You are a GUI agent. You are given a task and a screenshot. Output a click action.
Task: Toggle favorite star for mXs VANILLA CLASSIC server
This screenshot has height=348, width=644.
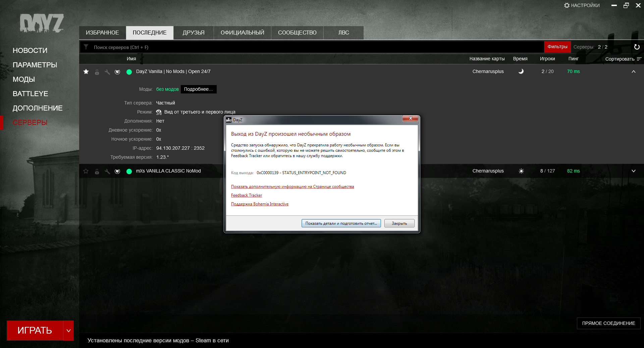coord(86,171)
